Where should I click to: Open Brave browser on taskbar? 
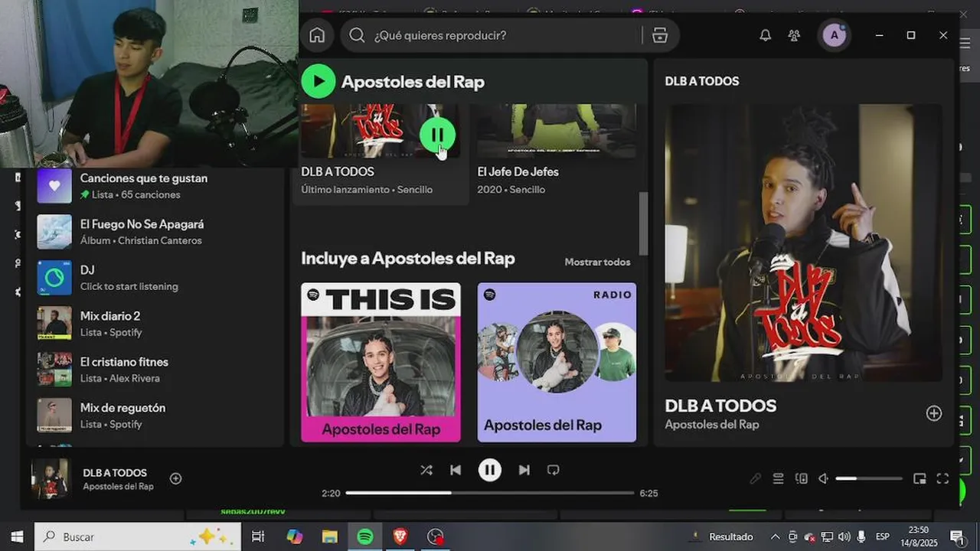click(x=400, y=536)
